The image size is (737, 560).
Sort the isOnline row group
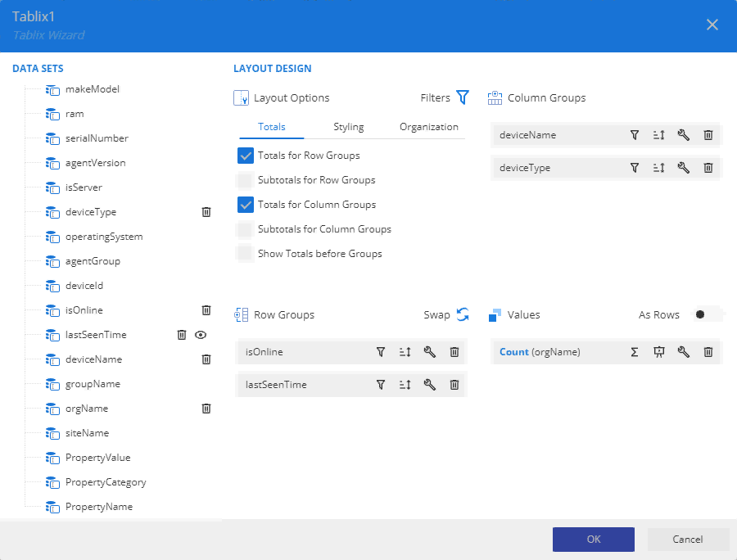click(405, 352)
